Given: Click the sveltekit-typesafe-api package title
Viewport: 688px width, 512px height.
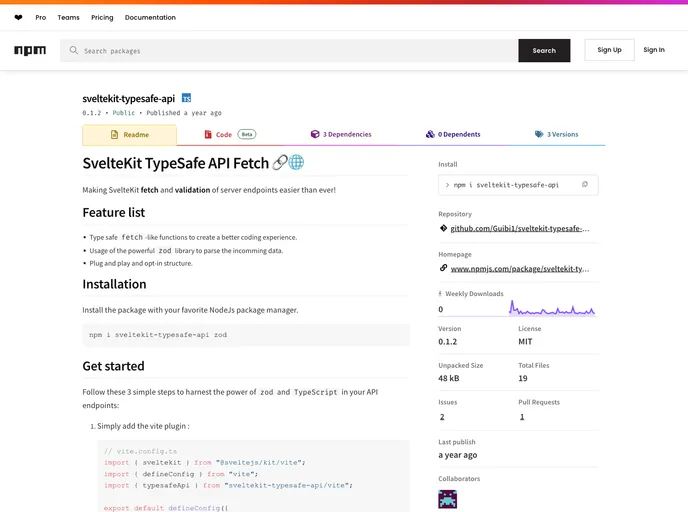Looking at the screenshot, I should [x=129, y=98].
